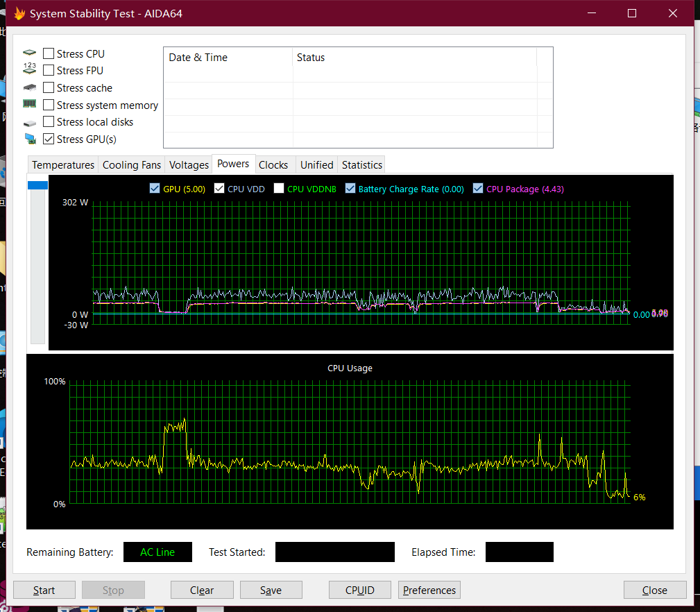The image size is (700, 612).
Task: Click the Stop button
Action: point(113,590)
